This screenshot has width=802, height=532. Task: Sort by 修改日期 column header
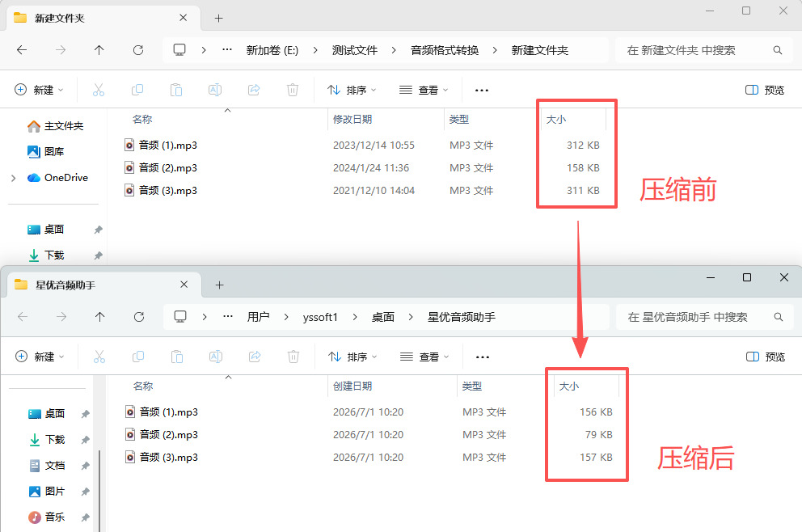352,119
